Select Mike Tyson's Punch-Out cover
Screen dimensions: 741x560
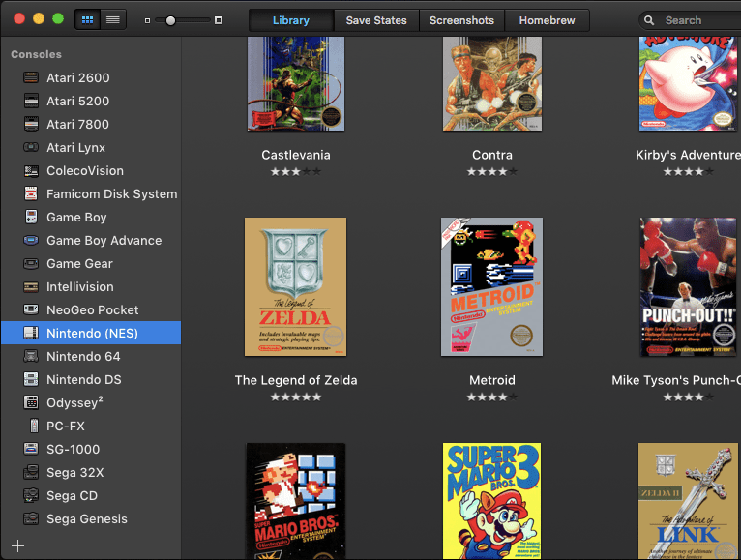pyautogui.click(x=688, y=287)
